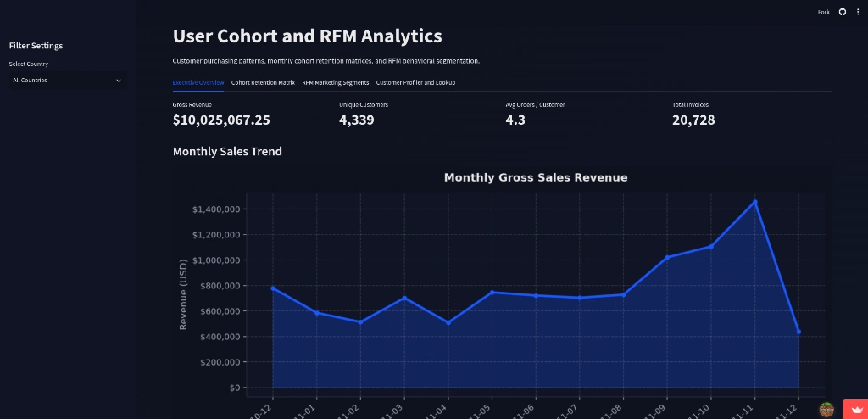Click the $600,000 y-axis label

220,311
